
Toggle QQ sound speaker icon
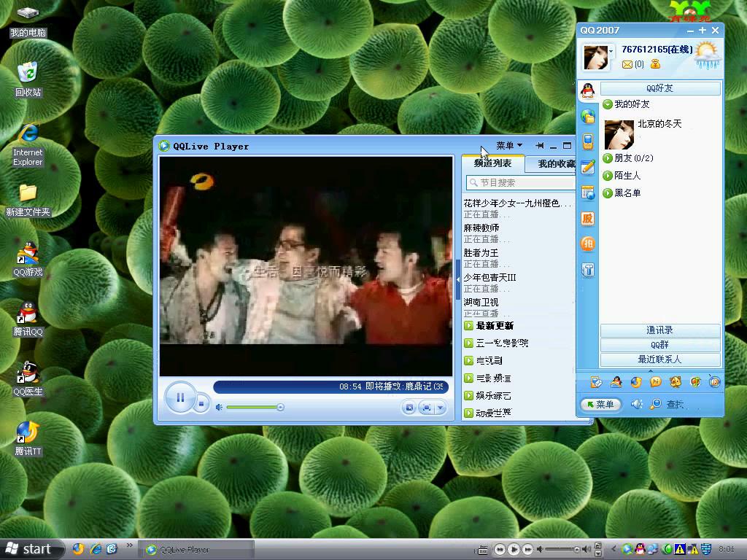[x=636, y=404]
